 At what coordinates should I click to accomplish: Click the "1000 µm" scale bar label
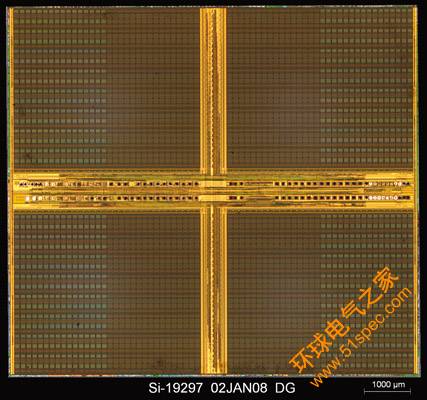pos(389,384)
